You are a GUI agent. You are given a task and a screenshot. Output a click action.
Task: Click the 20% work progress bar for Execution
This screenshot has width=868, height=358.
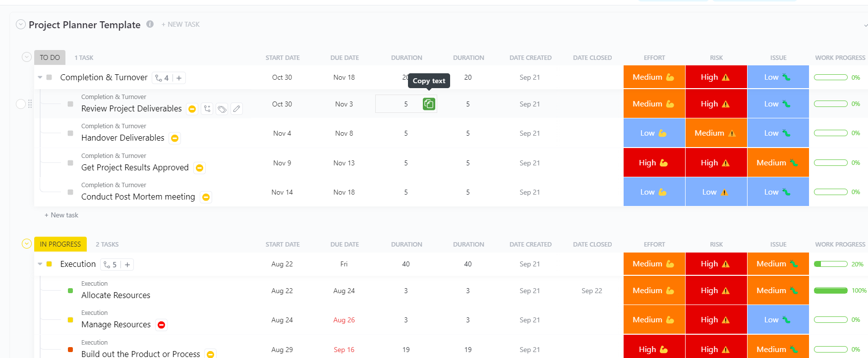point(831,264)
